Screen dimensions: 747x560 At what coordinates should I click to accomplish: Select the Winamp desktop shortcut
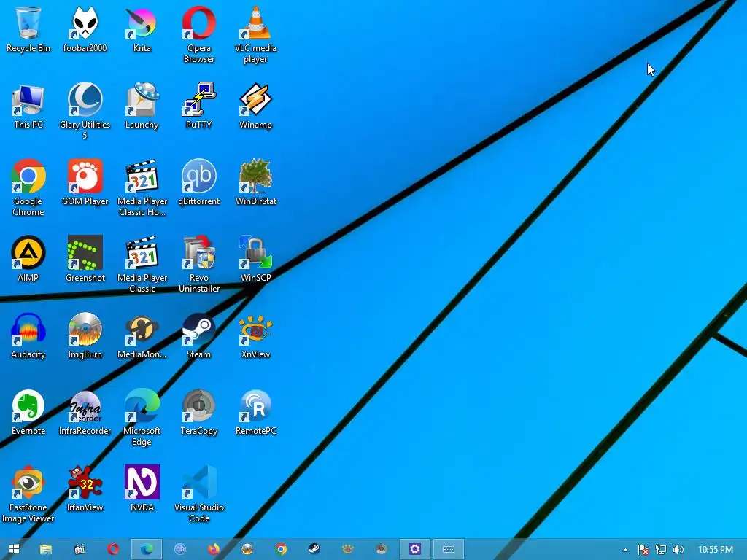point(256,106)
